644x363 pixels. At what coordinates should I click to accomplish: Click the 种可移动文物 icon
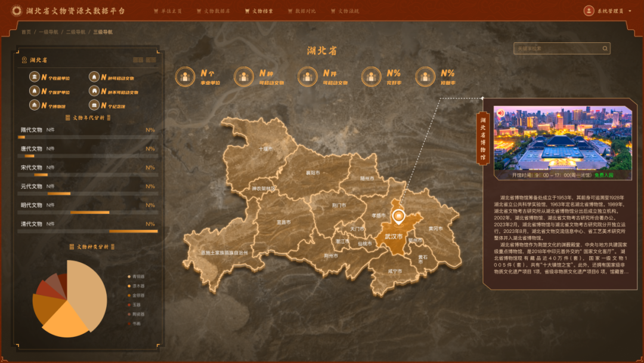click(x=94, y=77)
